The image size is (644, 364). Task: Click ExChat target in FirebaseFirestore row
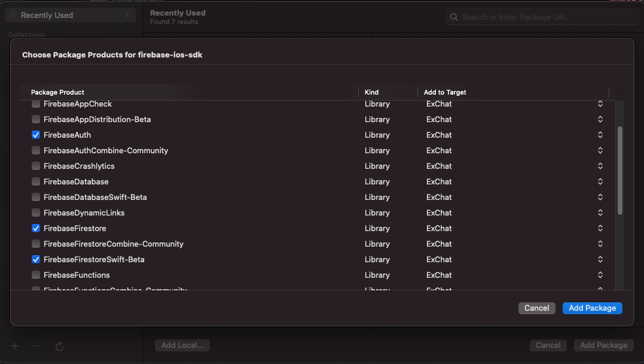tap(439, 228)
